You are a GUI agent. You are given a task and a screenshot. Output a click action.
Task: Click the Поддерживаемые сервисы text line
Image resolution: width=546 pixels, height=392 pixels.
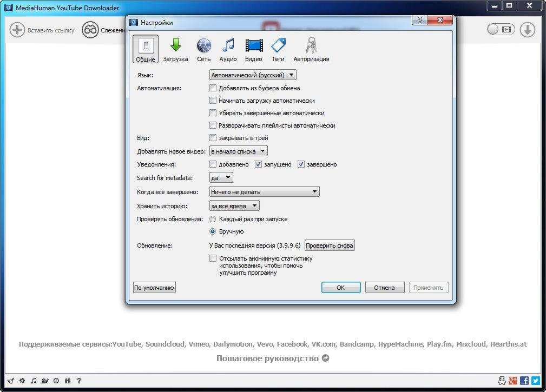click(x=273, y=344)
